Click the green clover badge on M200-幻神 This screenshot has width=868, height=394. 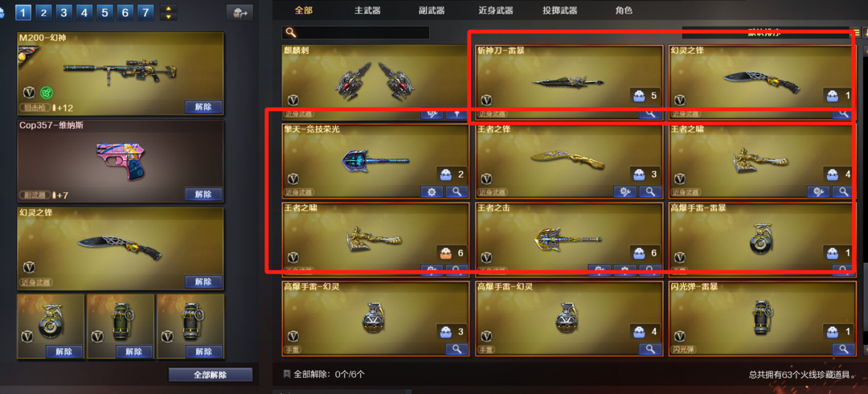pos(47,92)
